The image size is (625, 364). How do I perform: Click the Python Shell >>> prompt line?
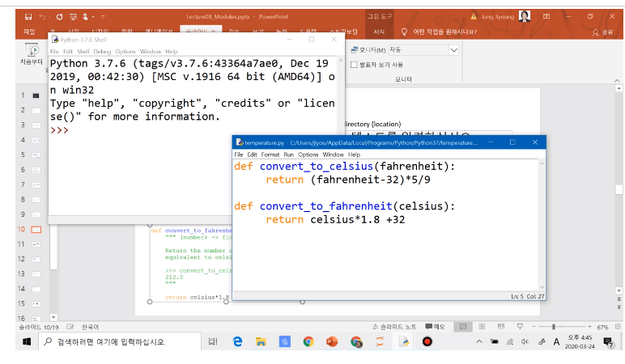(x=59, y=130)
